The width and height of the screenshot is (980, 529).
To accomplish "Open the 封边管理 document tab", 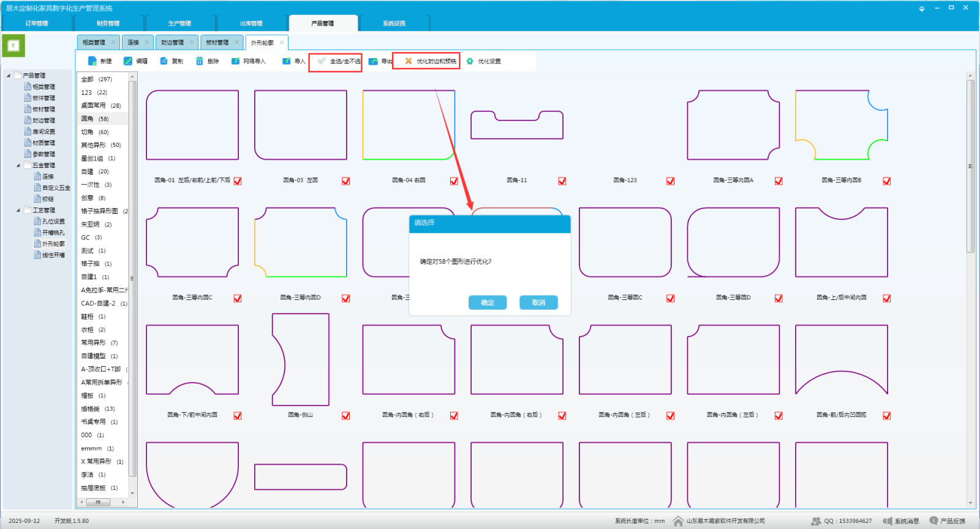I will 172,42.
